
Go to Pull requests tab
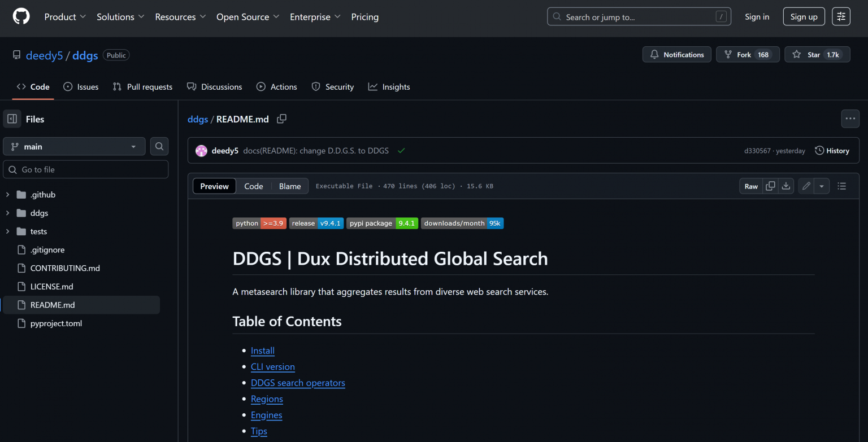(x=142, y=87)
